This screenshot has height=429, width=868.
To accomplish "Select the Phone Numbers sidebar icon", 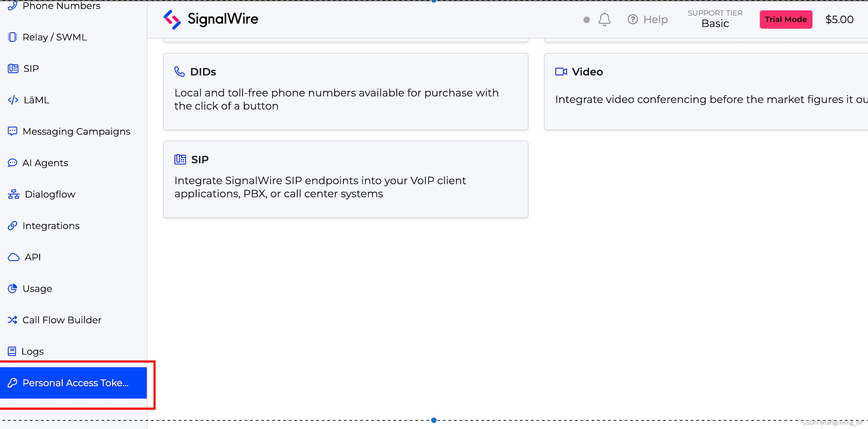I will 12,6.
